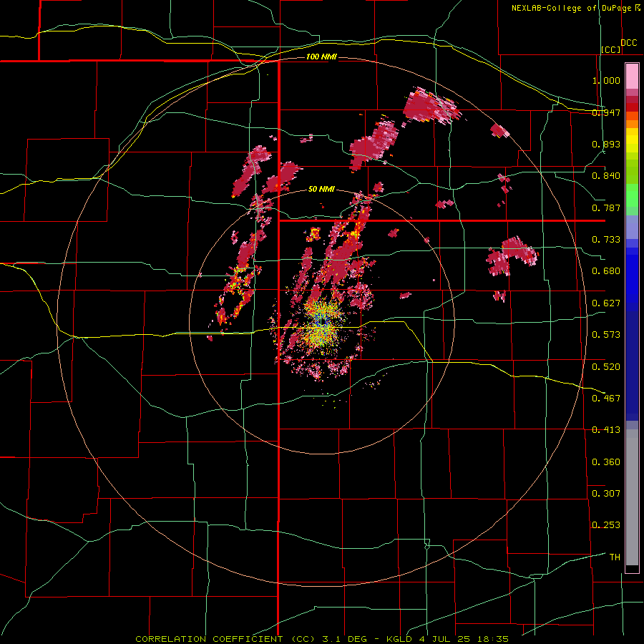Pick the light pink segment of the color bar
The width and height of the screenshot is (644, 644).
632,77
